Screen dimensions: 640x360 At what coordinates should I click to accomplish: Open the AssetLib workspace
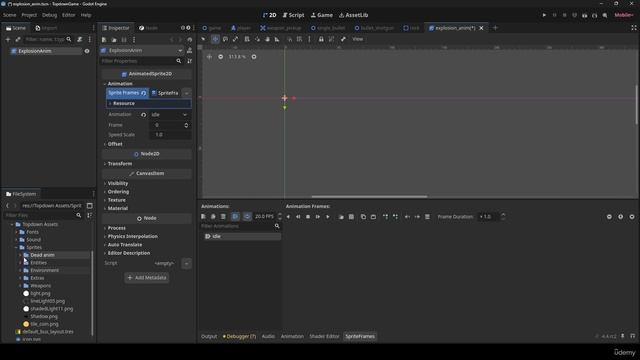pos(353,15)
